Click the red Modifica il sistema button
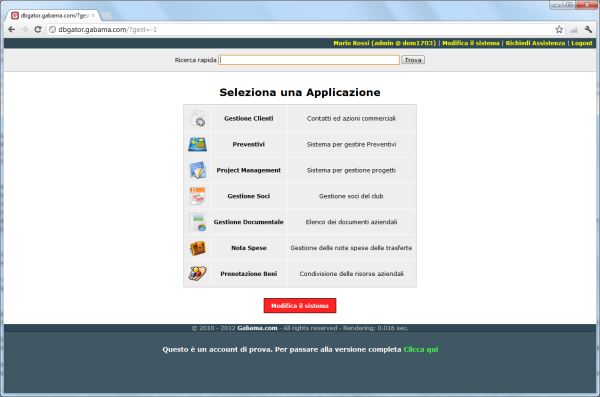The image size is (600, 397). (x=300, y=306)
